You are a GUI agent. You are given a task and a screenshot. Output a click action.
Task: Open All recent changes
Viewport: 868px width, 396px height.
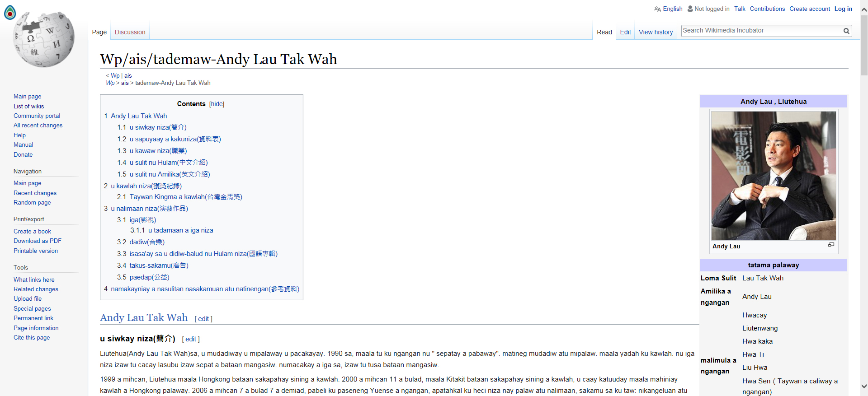[x=38, y=125]
